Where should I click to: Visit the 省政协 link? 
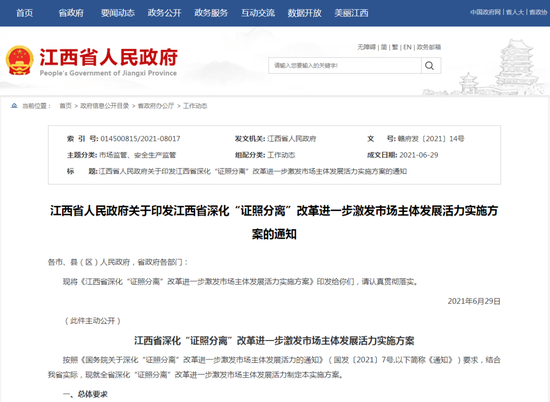538,12
